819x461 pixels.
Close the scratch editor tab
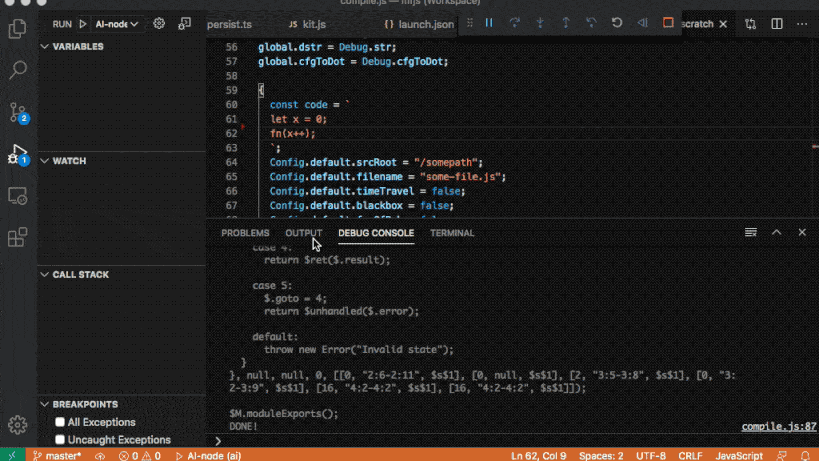723,24
